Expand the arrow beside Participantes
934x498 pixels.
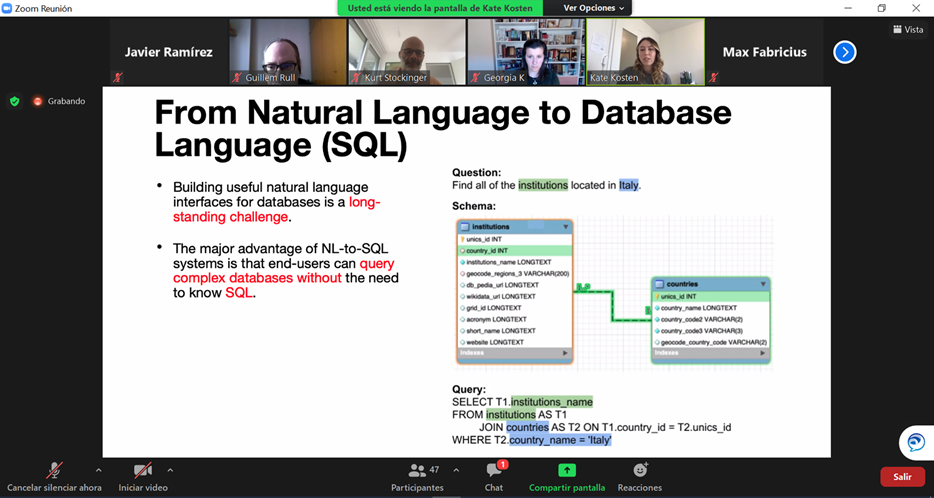point(456,470)
